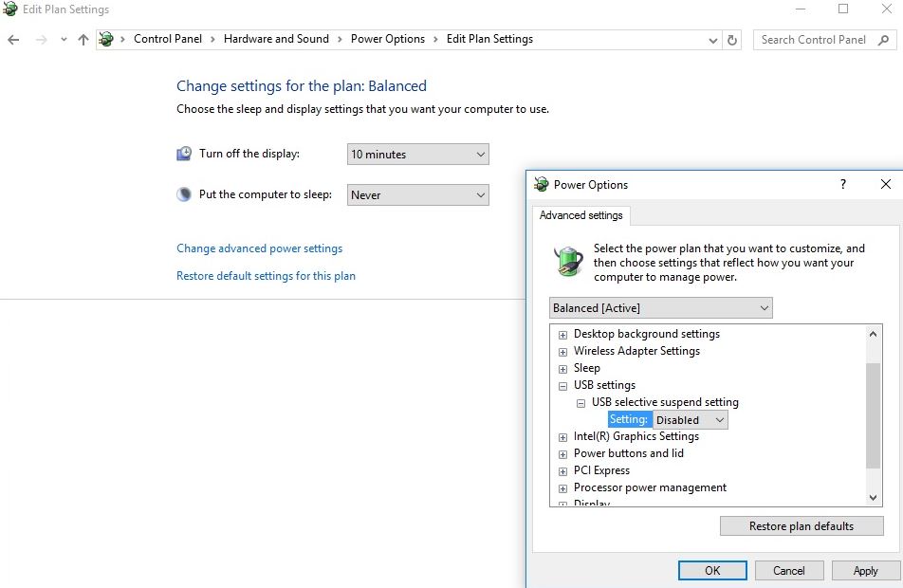Click the help question mark in Power Options dialog
903x588 pixels.
point(842,185)
